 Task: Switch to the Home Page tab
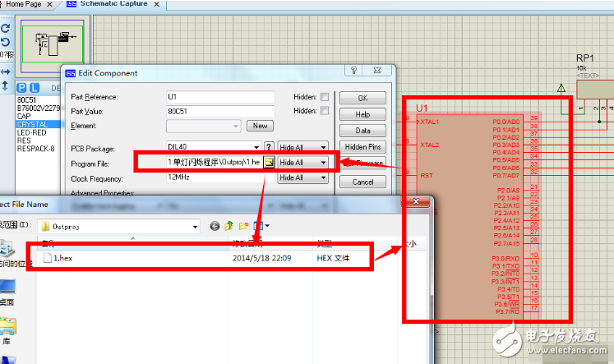(x=23, y=4)
